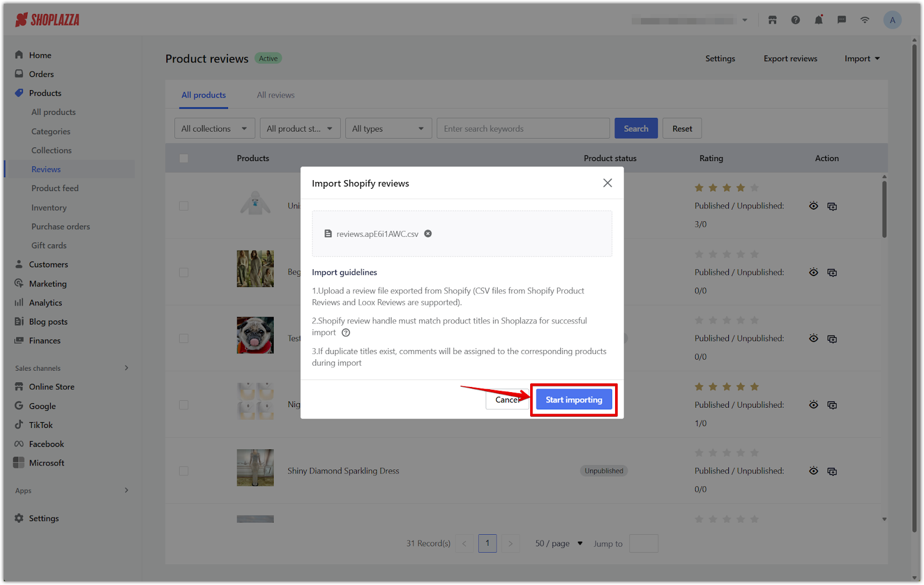Click the wifi status icon
924x585 pixels.
[x=865, y=20]
